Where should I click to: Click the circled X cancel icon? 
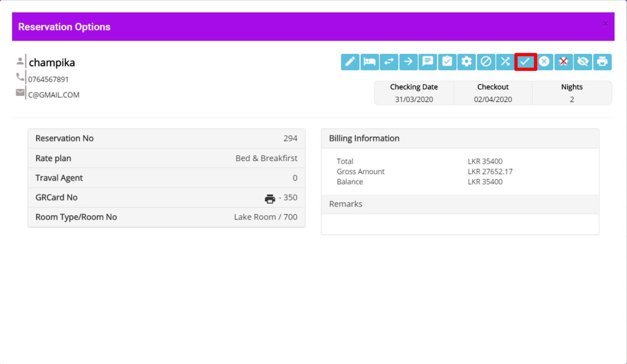[544, 62]
